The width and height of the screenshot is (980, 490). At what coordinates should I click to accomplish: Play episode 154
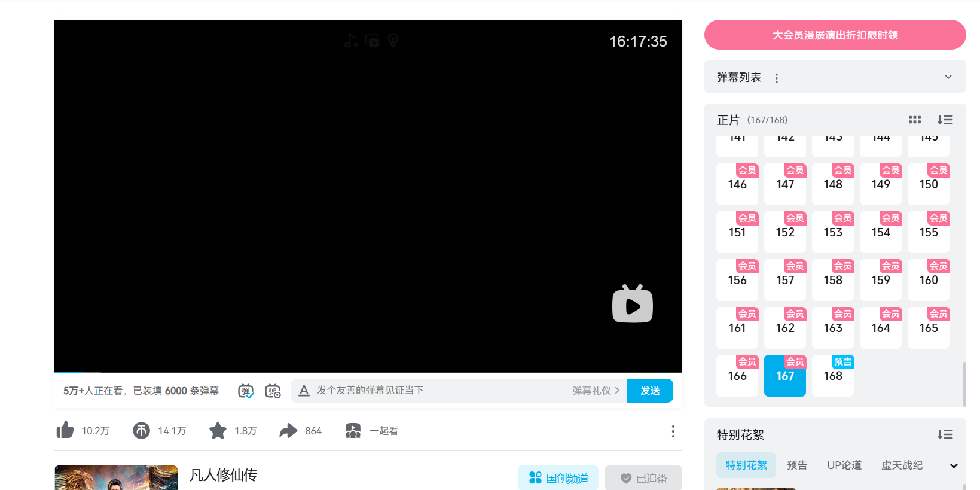[x=881, y=232]
